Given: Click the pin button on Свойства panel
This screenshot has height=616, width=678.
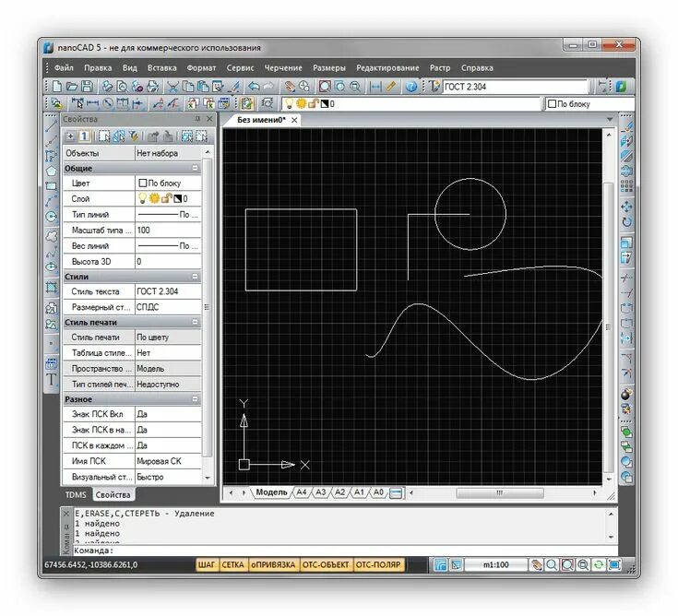Looking at the screenshot, I should point(197,118).
